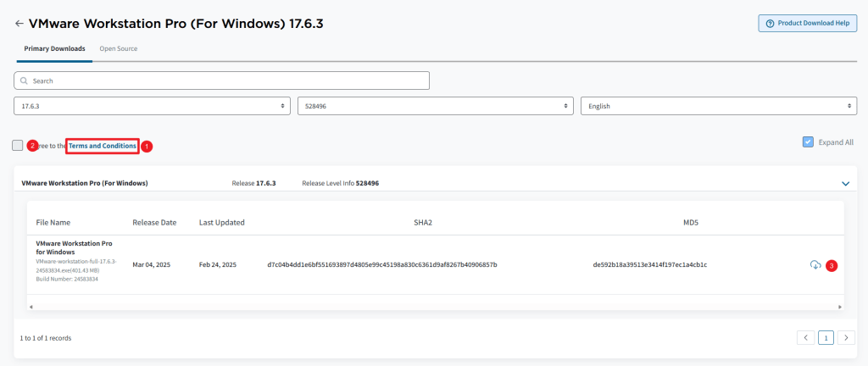
Task: Click the SHA2 column header
Action: click(x=422, y=222)
